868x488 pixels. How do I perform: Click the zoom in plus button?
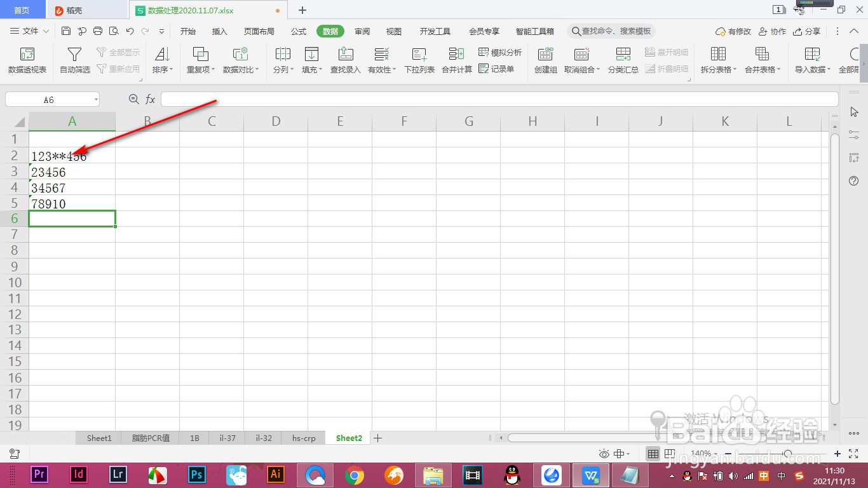tap(837, 454)
